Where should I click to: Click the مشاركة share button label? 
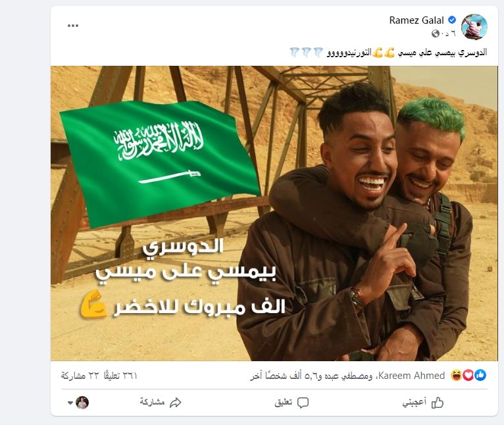click(x=152, y=402)
